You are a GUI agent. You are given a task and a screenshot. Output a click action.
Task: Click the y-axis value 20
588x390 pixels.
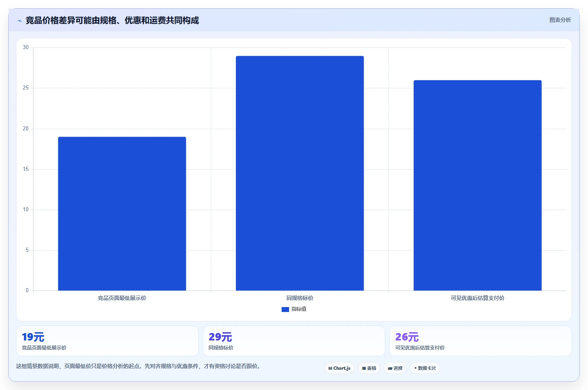point(26,129)
